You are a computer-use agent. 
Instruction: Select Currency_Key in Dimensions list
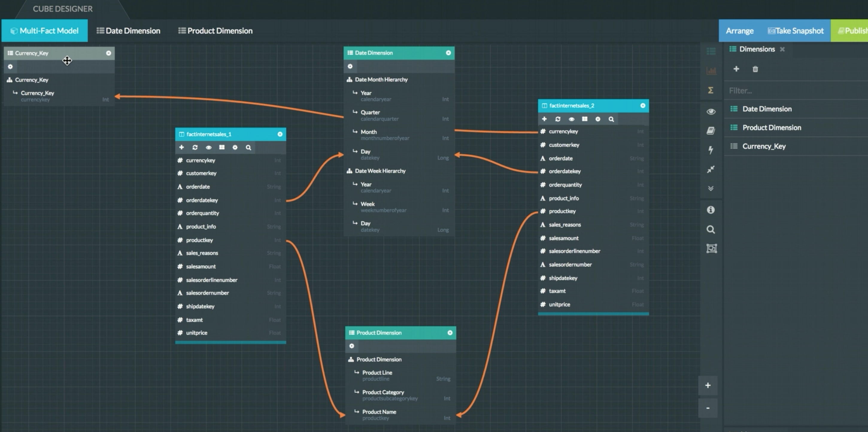pyautogui.click(x=796, y=146)
